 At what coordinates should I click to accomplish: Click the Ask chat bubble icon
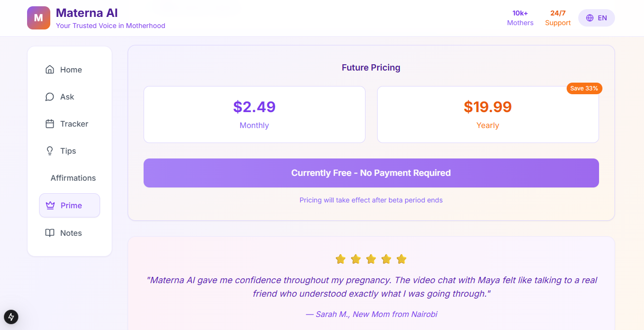tap(50, 97)
